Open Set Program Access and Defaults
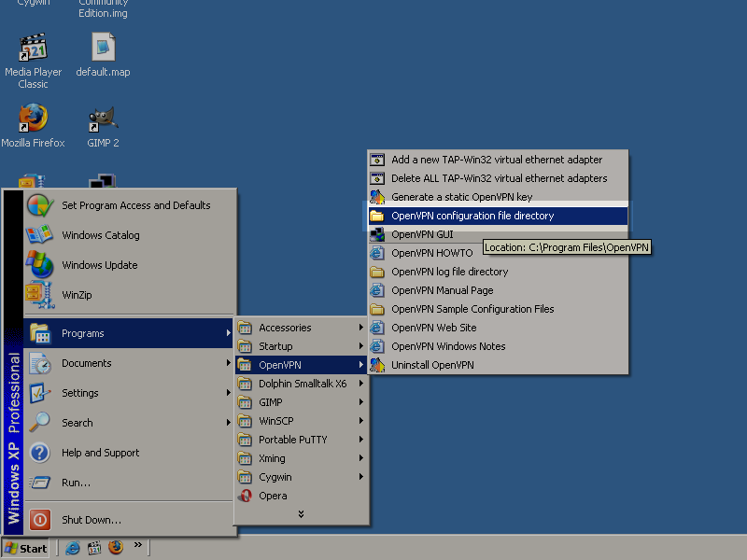The height and width of the screenshot is (560, 747). click(130, 205)
